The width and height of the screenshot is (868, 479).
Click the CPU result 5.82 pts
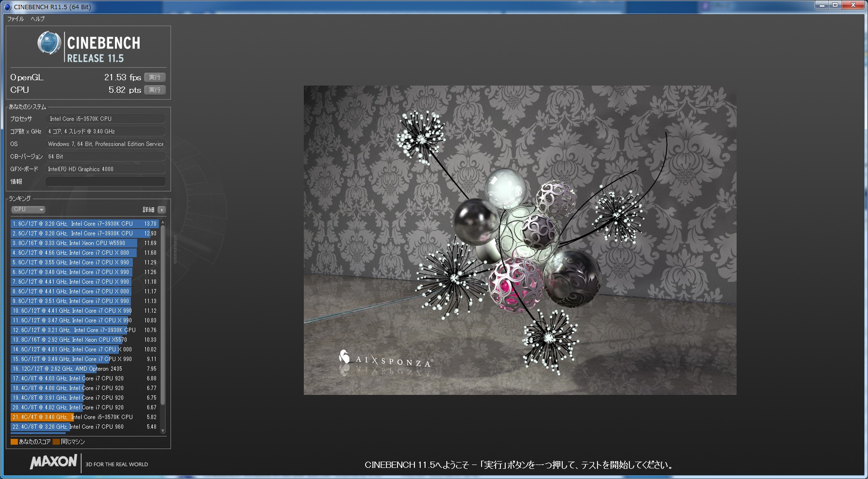pyautogui.click(x=125, y=90)
